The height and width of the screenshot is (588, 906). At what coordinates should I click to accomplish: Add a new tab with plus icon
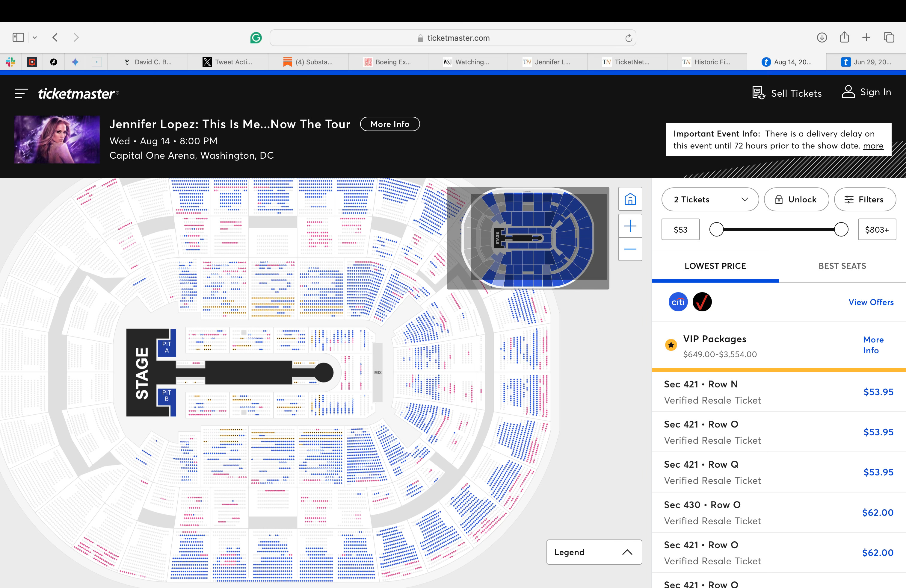[866, 37]
